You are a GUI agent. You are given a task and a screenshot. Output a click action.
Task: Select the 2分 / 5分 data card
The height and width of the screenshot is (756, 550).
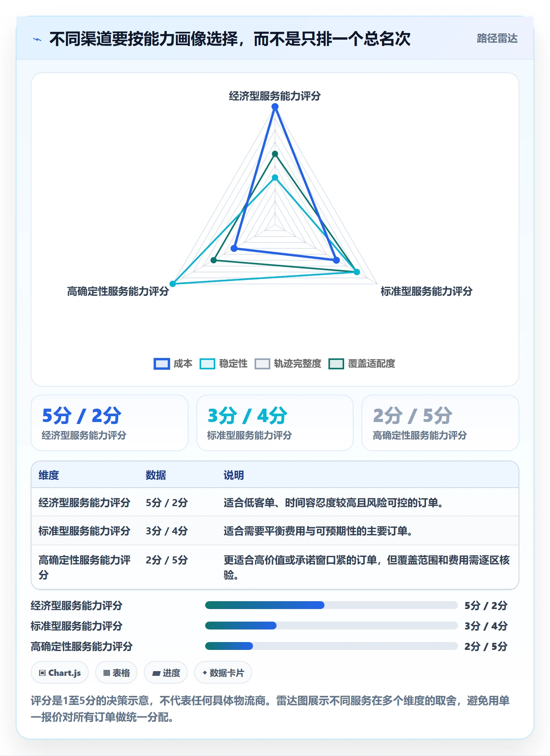pyautogui.click(x=440, y=423)
